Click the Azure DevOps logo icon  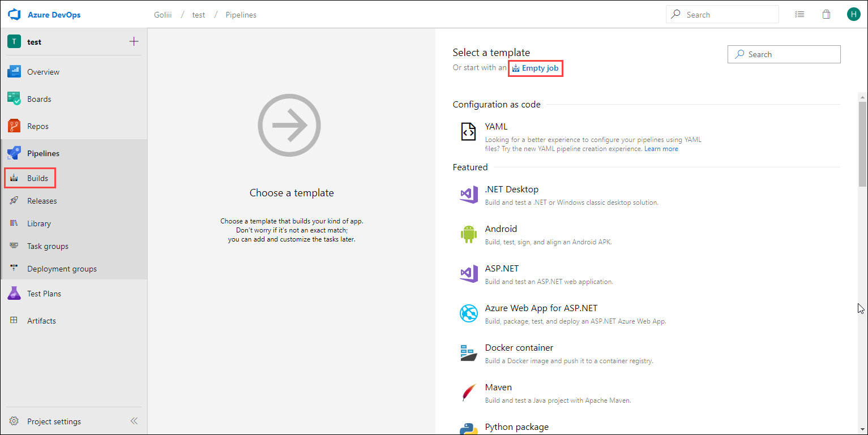pyautogui.click(x=14, y=15)
